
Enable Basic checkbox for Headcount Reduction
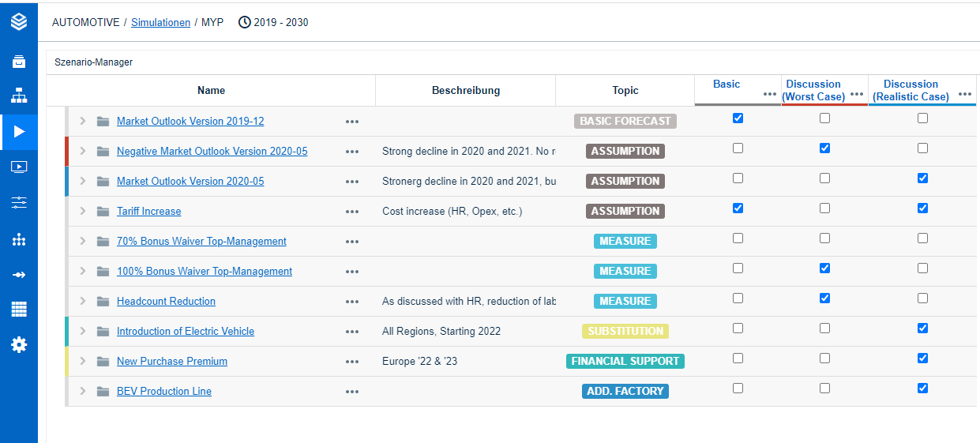(738, 298)
